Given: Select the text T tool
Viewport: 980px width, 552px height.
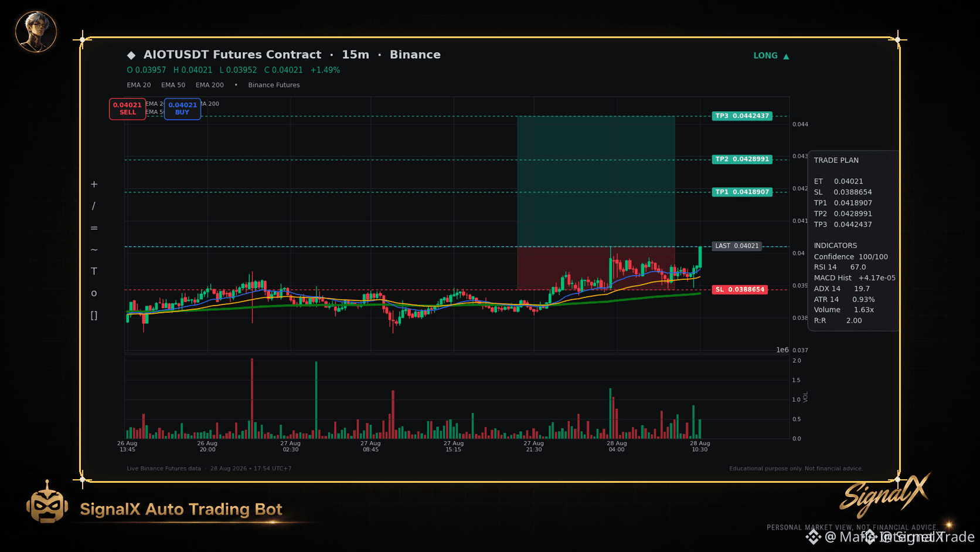Looking at the screenshot, I should pos(94,271).
